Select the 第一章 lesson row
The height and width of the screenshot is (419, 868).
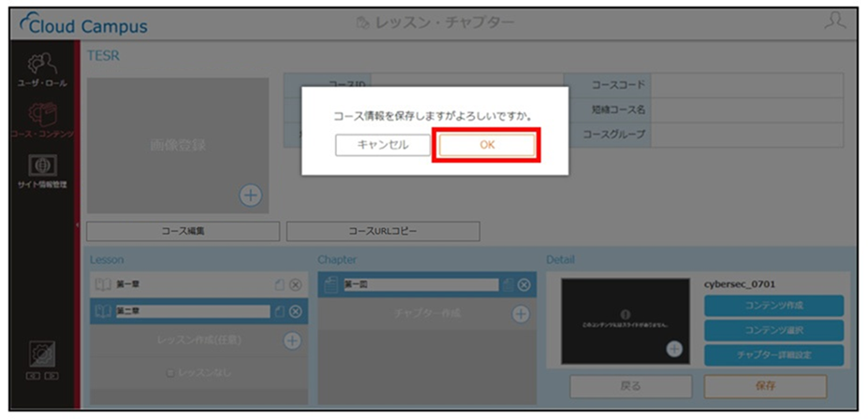(x=199, y=284)
